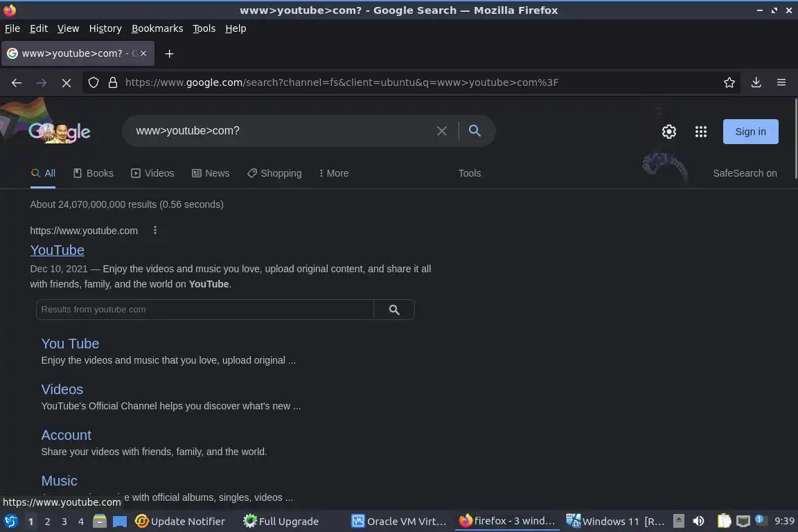Open the removable media tray icon

coord(678,521)
